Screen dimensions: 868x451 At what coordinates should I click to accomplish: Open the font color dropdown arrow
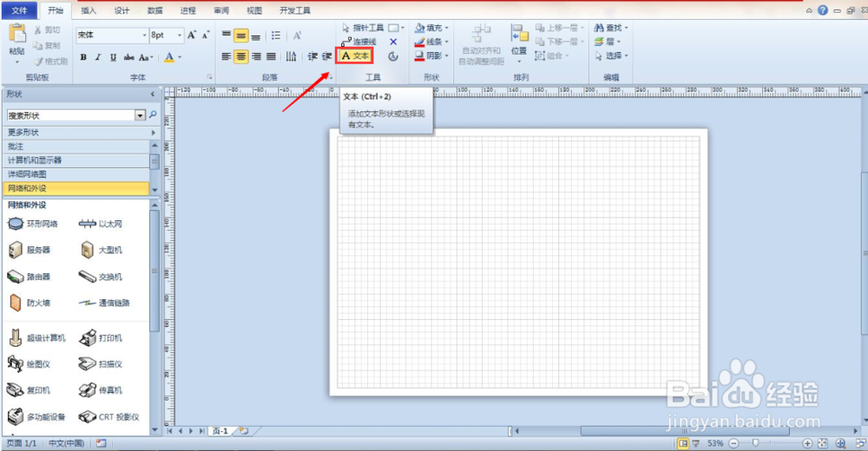180,57
